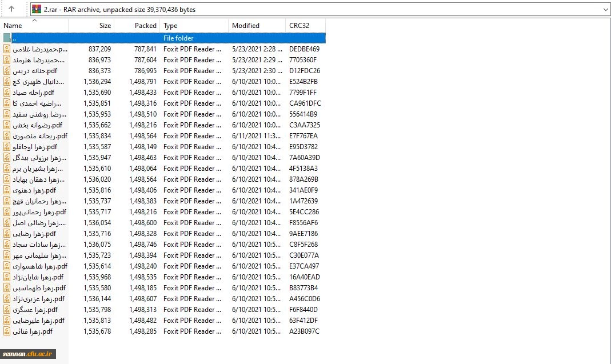Click PDF icon of ریحانه منصوری.pdf

pyautogui.click(x=7, y=136)
